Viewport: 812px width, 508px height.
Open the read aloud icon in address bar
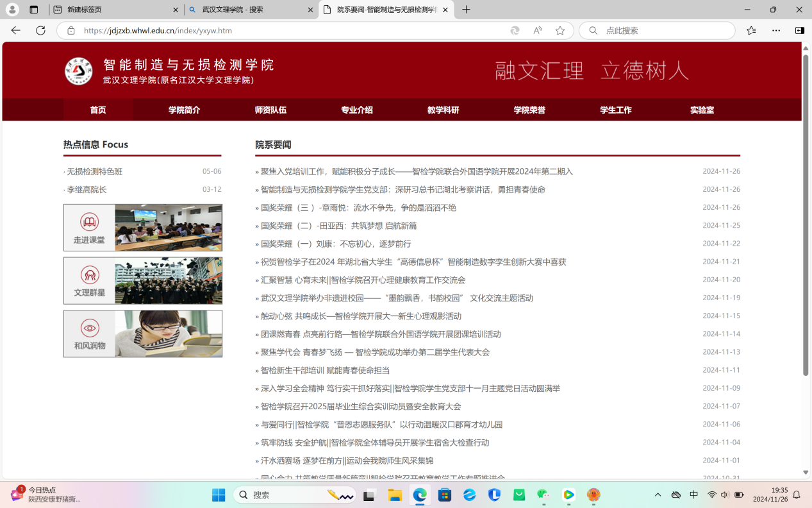538,30
